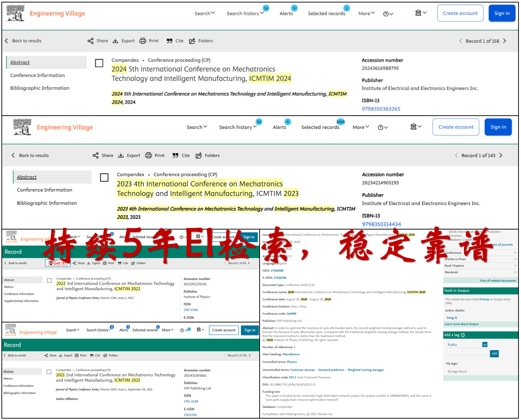Open ISBN-13 link 9798350363265
Viewport: 521px width, 420px height.
[381, 109]
